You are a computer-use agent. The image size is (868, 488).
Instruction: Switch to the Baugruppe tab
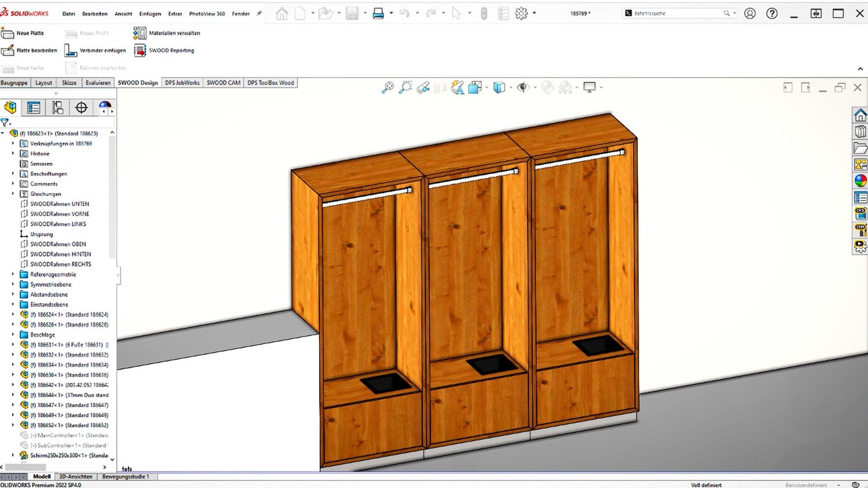[14, 83]
